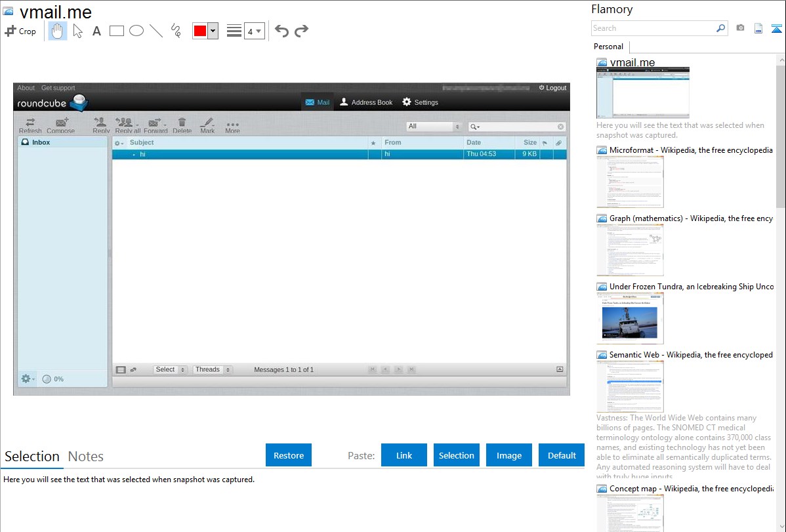Toggle the roundcube preview pane icon
This screenshot has width=786, height=532.
(x=560, y=369)
